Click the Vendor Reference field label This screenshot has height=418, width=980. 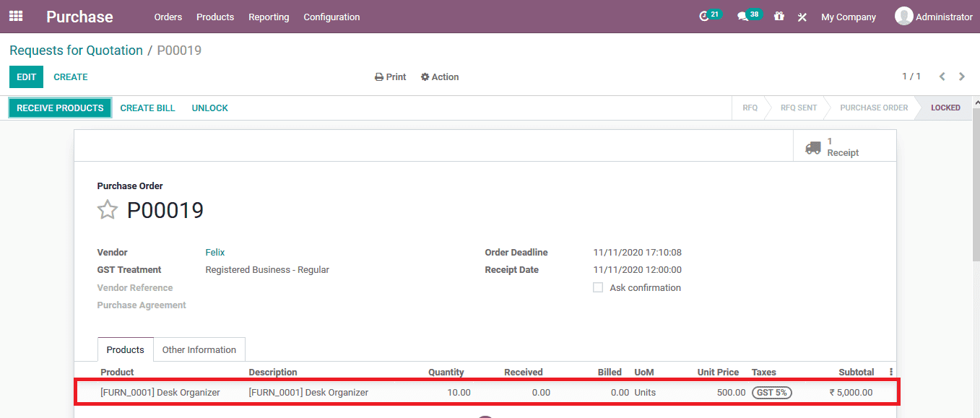[135, 288]
